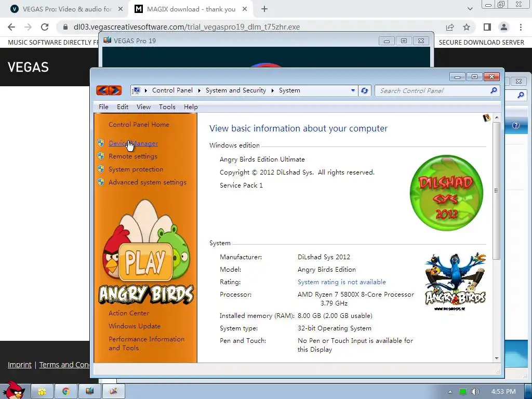Click Imprint link on the web page
This screenshot has height=399, width=532.
(x=20, y=365)
